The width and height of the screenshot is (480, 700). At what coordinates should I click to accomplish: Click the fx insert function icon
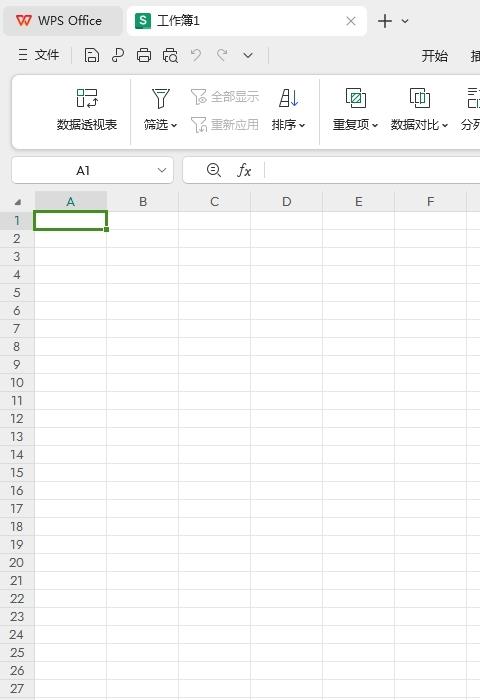[244, 170]
